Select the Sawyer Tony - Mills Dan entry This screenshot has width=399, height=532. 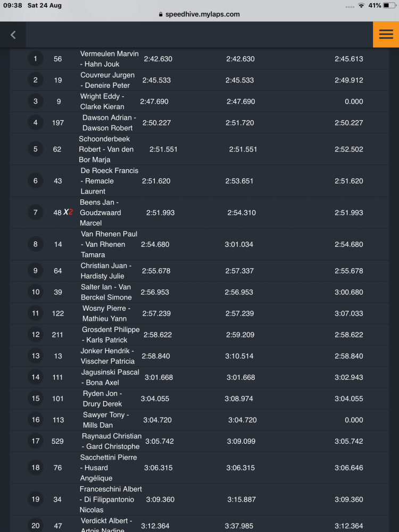point(199,420)
